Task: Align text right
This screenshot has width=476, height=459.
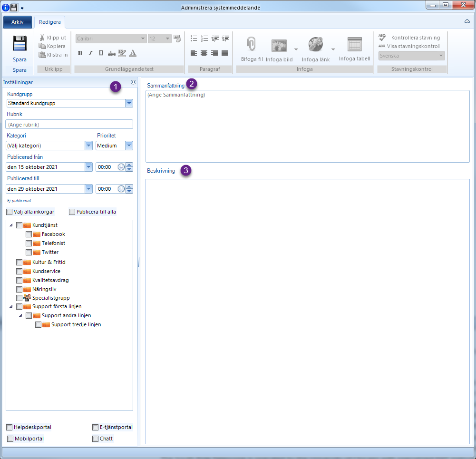Action: (214, 53)
